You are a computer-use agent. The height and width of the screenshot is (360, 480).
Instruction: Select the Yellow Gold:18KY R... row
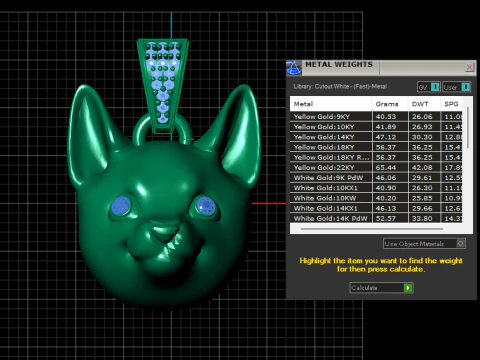tap(376, 157)
